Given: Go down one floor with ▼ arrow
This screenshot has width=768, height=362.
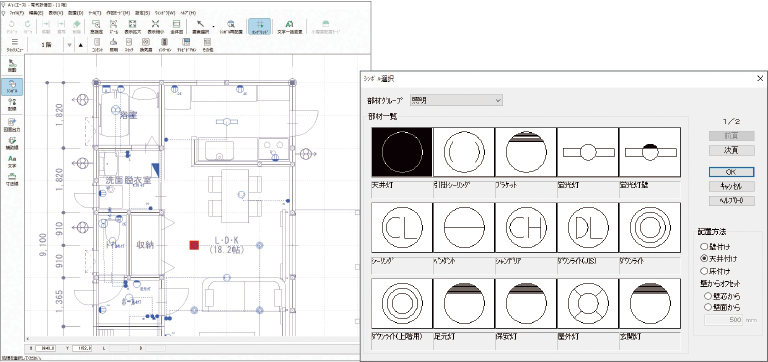Looking at the screenshot, I should click(x=69, y=45).
